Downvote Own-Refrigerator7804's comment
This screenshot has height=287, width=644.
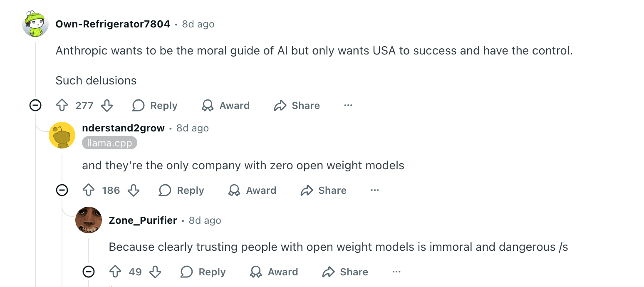click(107, 105)
